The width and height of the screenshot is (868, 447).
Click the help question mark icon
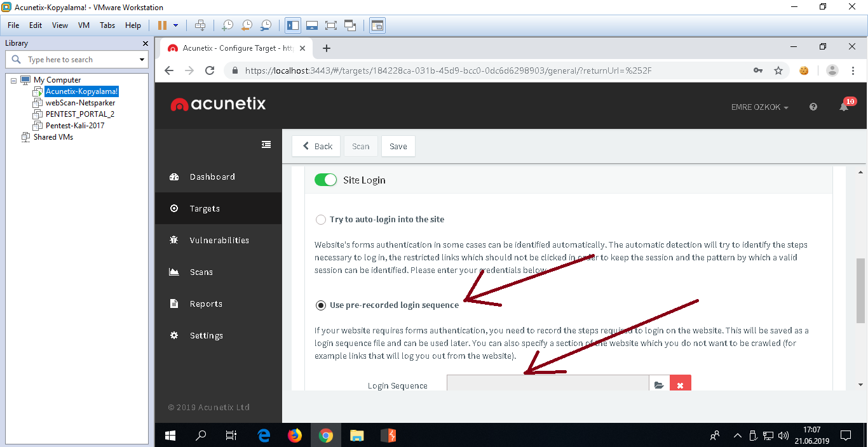pos(813,107)
